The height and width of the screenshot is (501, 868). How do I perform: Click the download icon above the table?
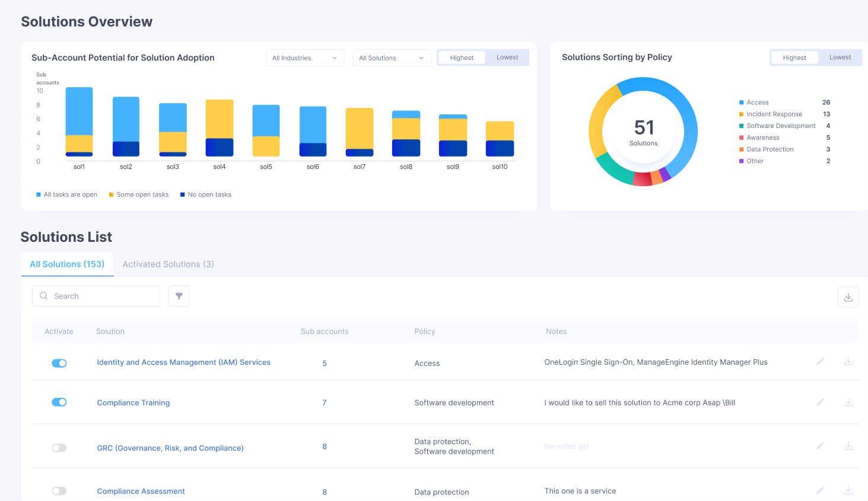(848, 297)
